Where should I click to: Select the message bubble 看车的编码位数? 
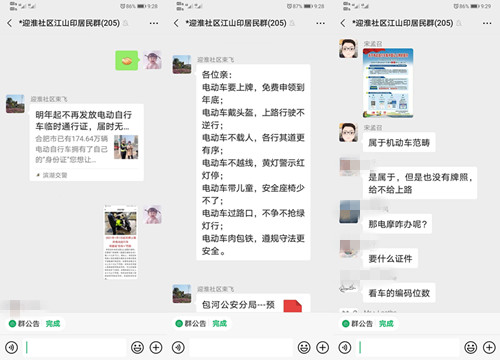point(399,293)
